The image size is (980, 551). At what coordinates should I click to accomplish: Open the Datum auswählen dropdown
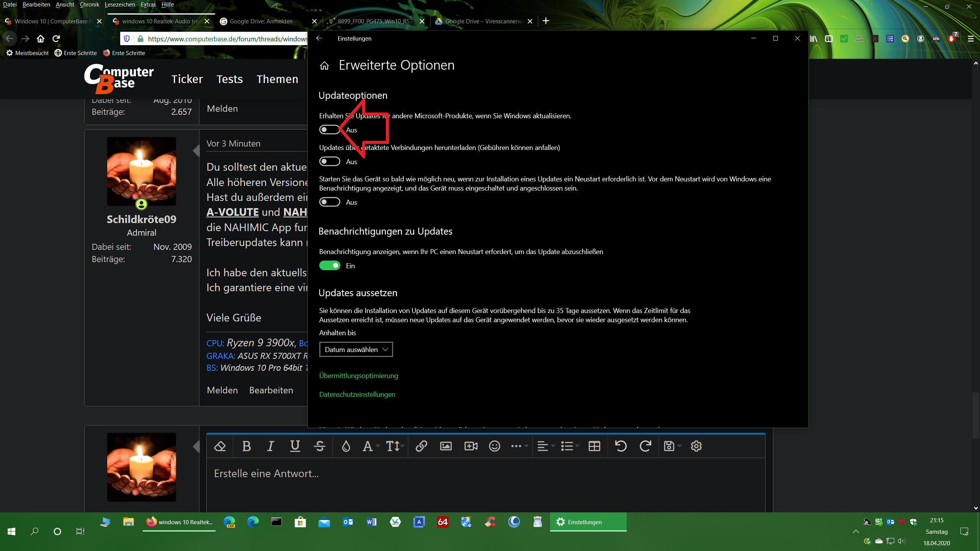pyautogui.click(x=356, y=349)
